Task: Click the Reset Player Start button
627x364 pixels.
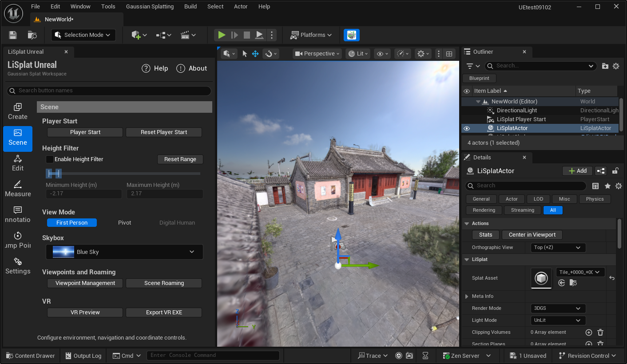Action: click(x=164, y=132)
